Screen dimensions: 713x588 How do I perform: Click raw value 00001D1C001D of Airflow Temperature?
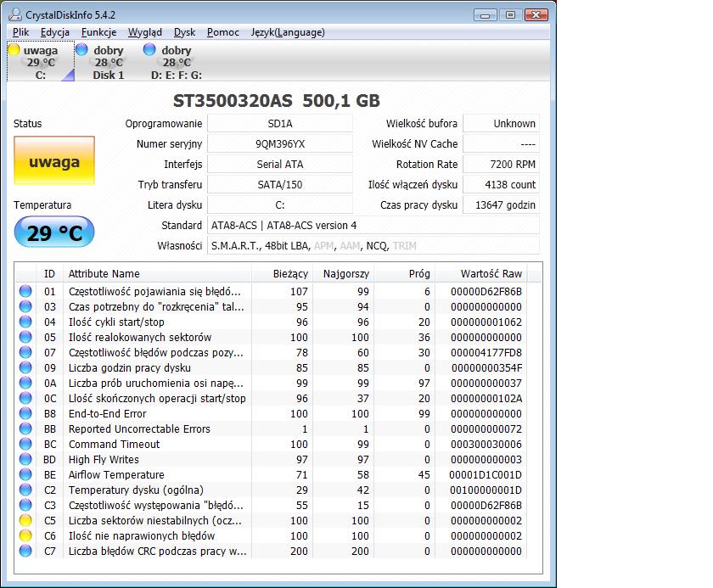click(486, 475)
